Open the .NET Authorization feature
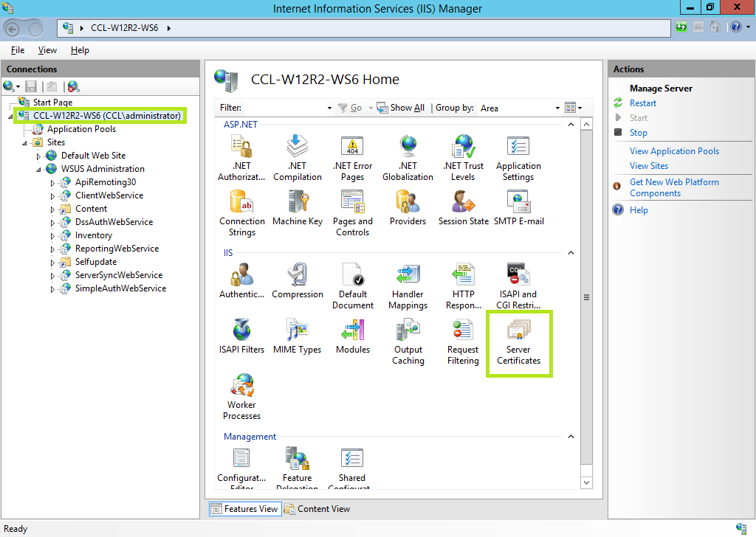The width and height of the screenshot is (756, 537). point(241,158)
